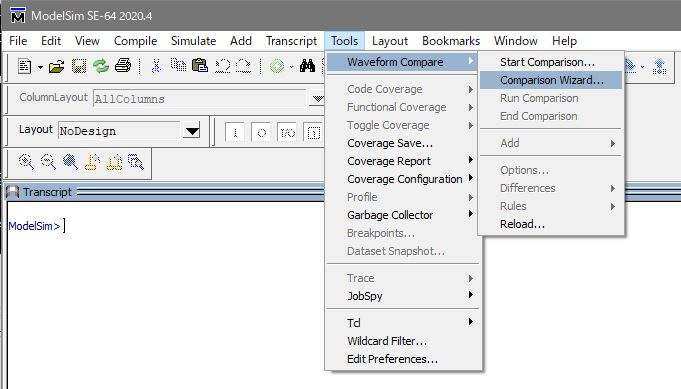
Task: Open the Layout NoDesign dropdown arrow
Action: coord(192,131)
